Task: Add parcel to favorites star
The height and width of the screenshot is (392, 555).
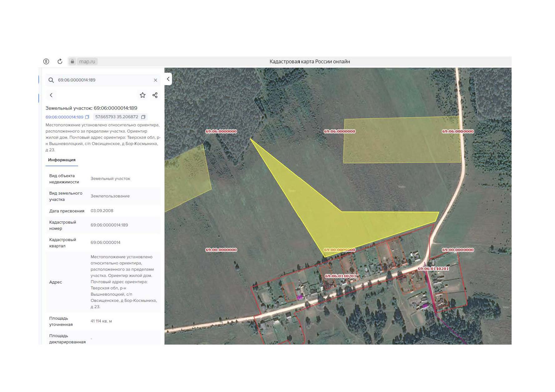Action: point(143,95)
